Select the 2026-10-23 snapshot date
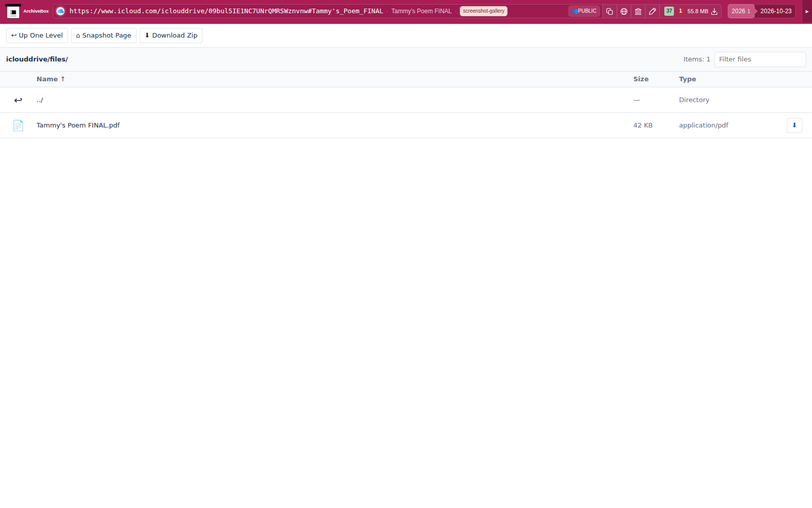 [775, 11]
